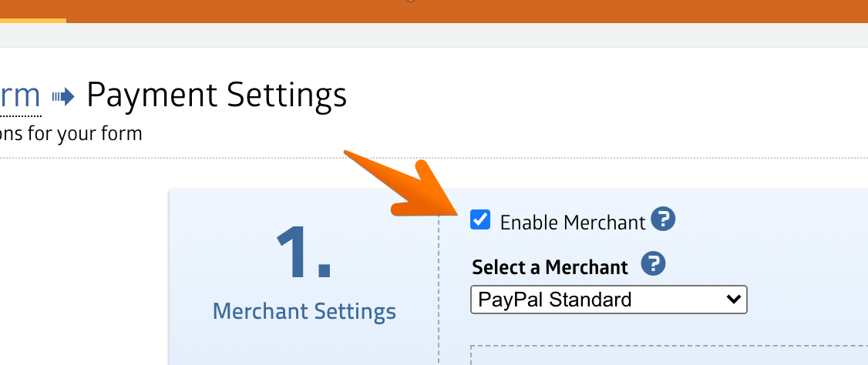Screen dimensions: 868x365
Task: Open help icon beside Enable Merchant
Action: (x=663, y=219)
